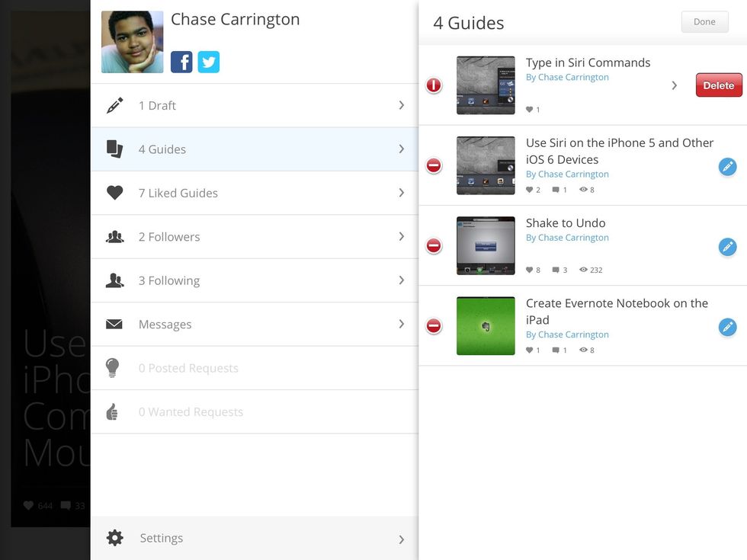Image resolution: width=747 pixels, height=560 pixels.
Task: Click the Settings gear icon
Action: point(115,538)
